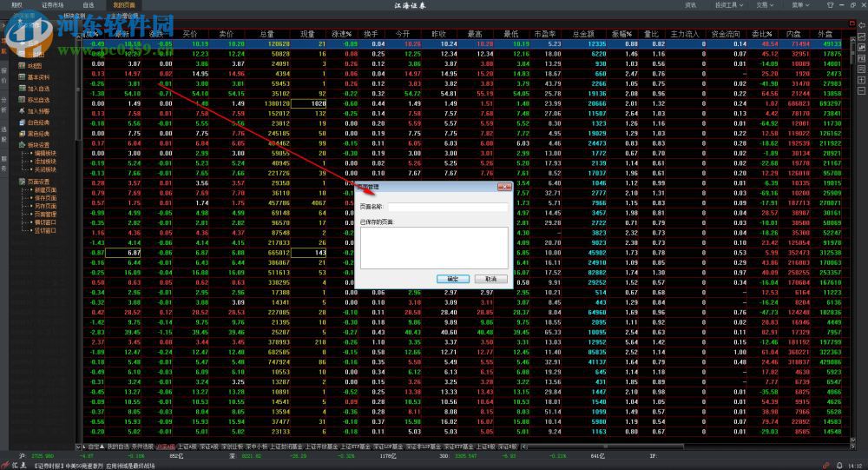Click the plus box icon on right toolbar
This screenshot has height=470, width=868.
(862, 80)
